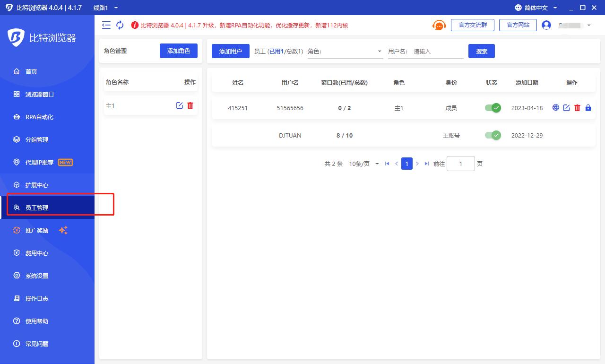
Task: Toggle status switch for DJTUAN account
Action: pyautogui.click(x=493, y=135)
